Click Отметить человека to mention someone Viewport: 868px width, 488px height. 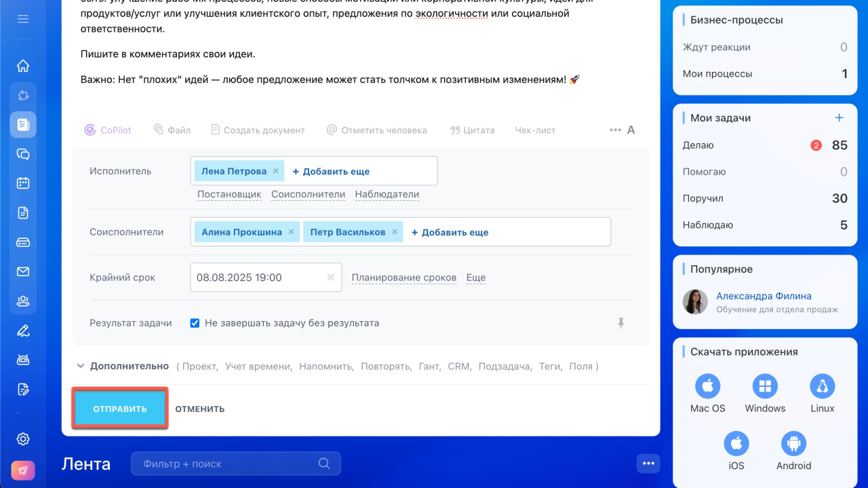(377, 130)
